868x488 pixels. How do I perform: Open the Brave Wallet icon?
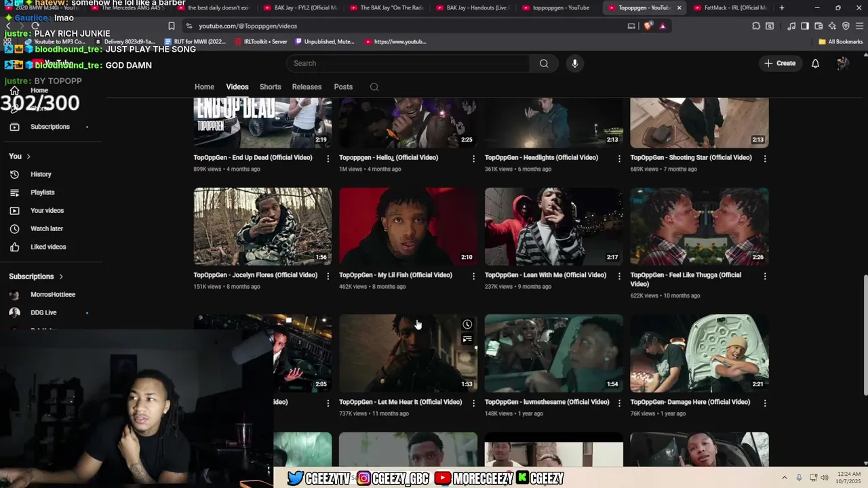click(818, 26)
